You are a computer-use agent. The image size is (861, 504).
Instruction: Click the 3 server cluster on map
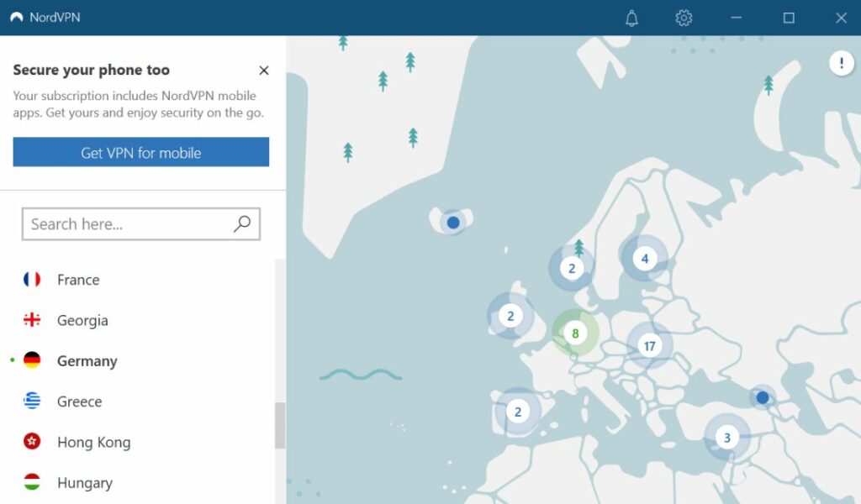(727, 438)
